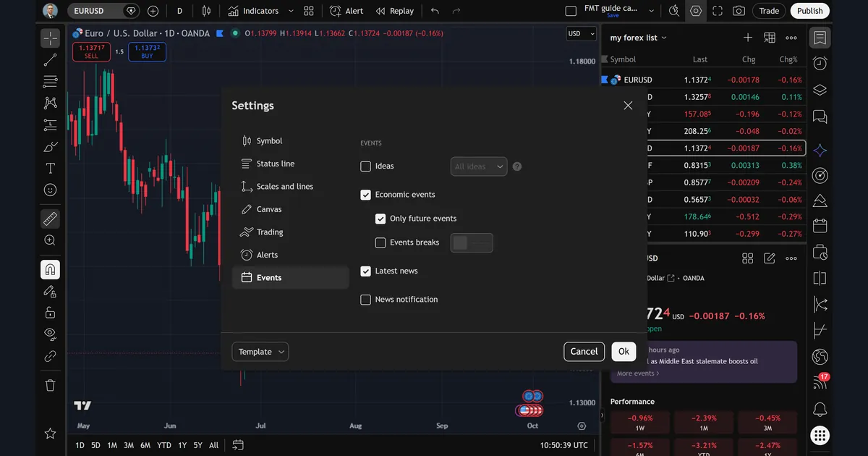The height and width of the screenshot is (456, 868).
Task: Open the notifications bell panel
Action: point(820,409)
